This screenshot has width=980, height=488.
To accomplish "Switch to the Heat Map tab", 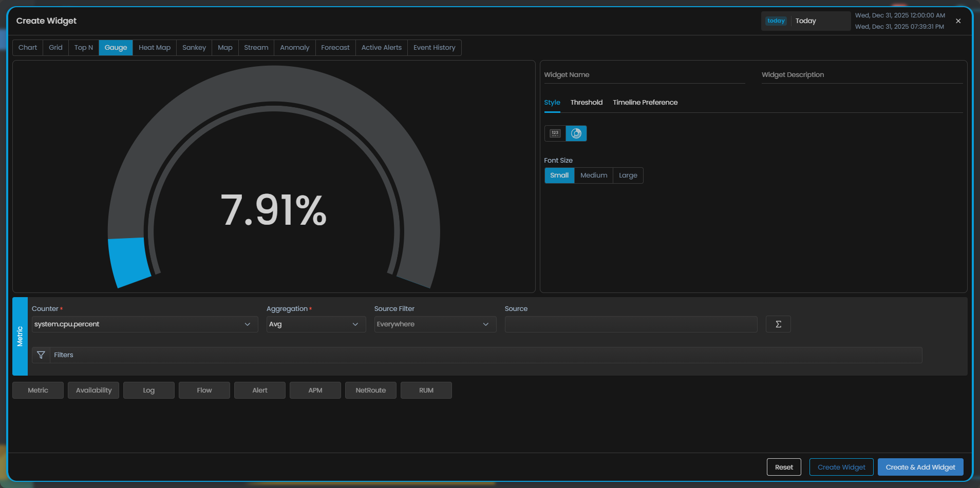I will 154,48.
